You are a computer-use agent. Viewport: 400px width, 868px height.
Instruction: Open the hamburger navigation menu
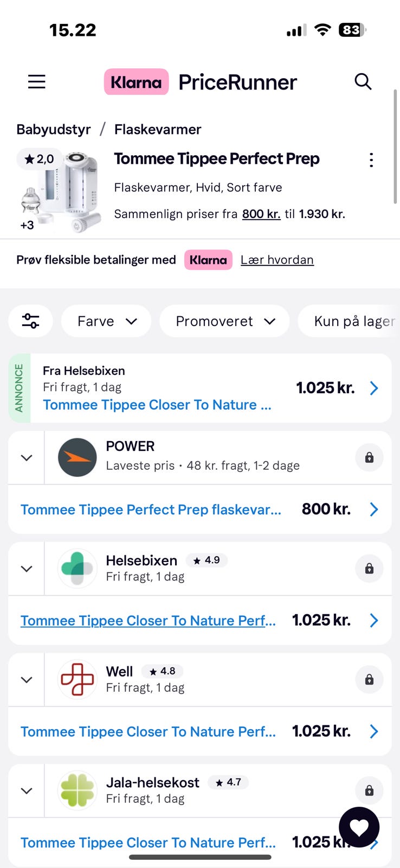pos(37,82)
